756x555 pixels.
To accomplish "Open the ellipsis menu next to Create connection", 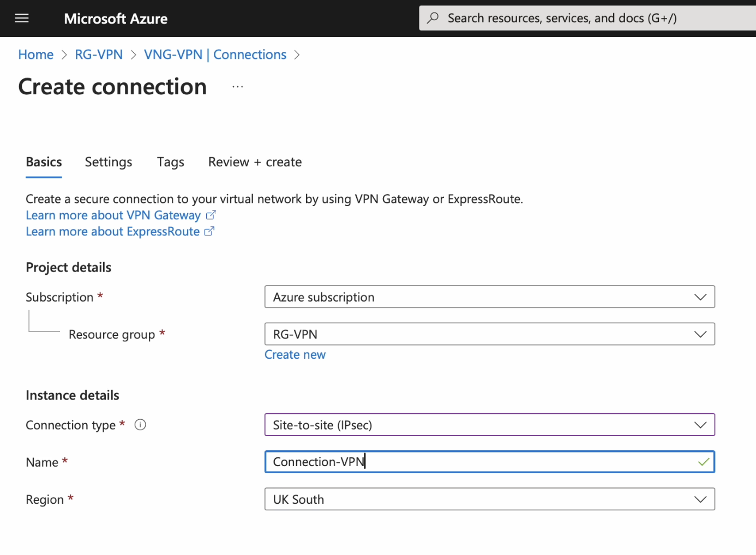I will pos(237,86).
